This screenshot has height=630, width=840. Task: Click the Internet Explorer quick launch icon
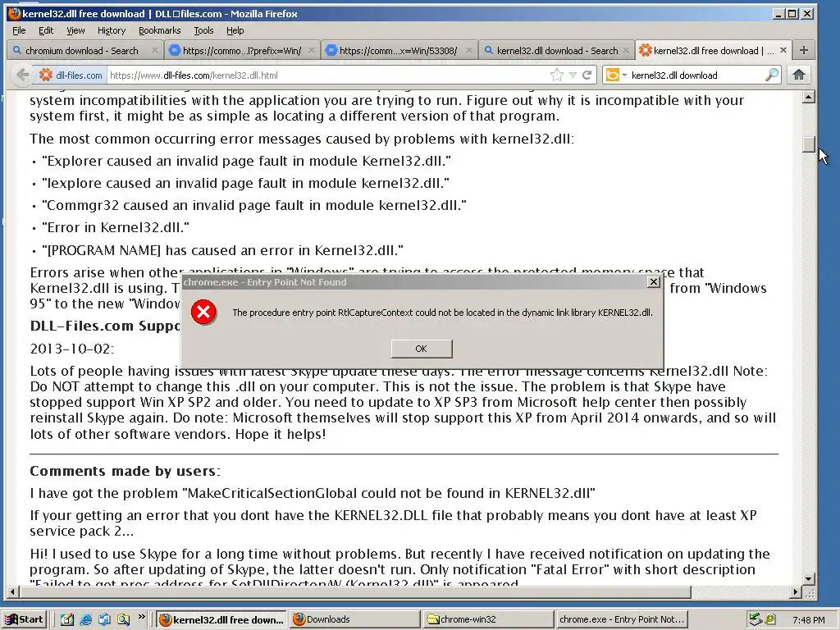[x=85, y=619]
